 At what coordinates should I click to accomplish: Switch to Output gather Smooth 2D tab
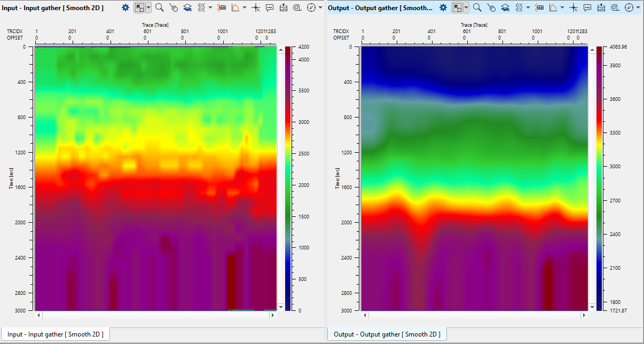[x=387, y=334]
